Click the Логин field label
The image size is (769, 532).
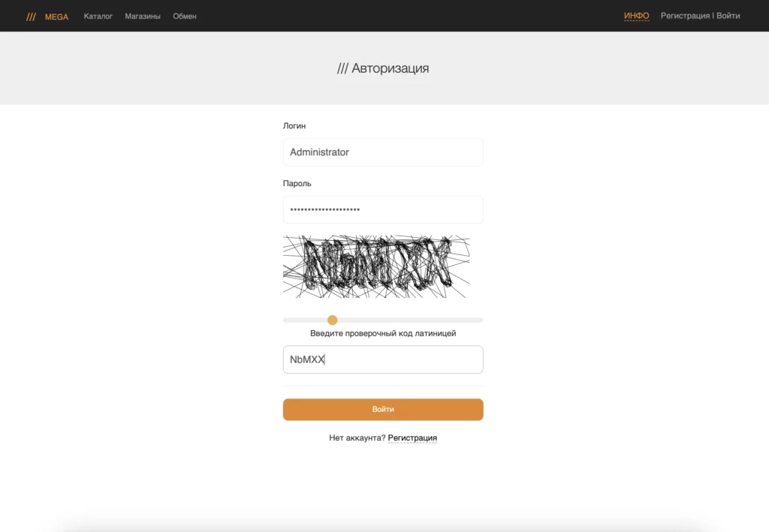pos(294,126)
